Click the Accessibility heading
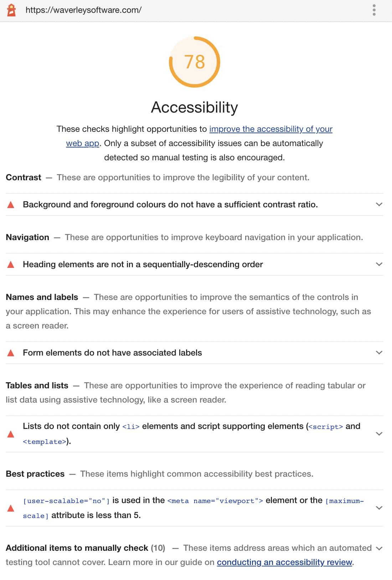Viewport: 392px width, 580px height. tap(195, 107)
